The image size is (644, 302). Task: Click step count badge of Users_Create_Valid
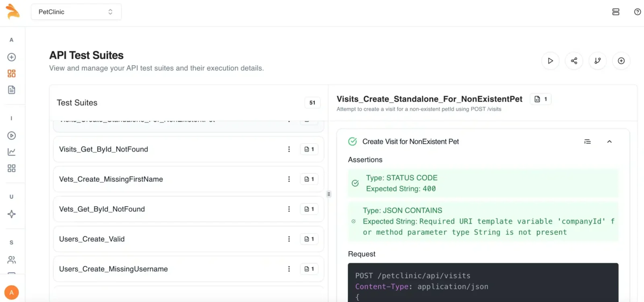click(309, 239)
